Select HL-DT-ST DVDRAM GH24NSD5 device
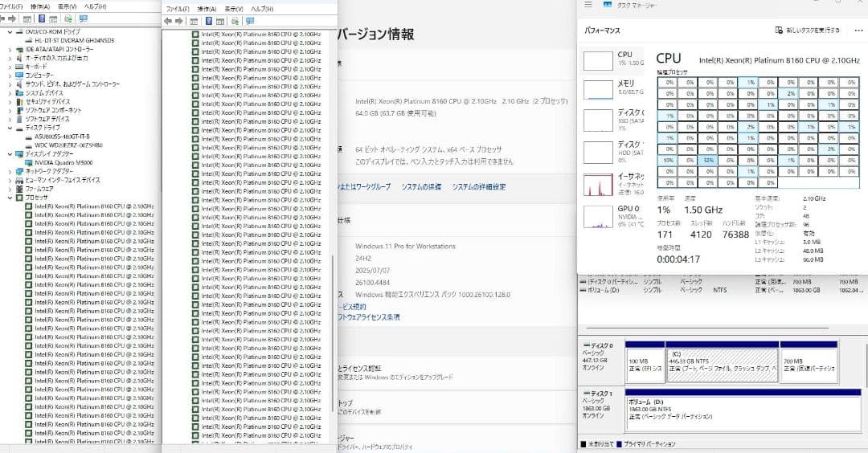This screenshot has width=868, height=453. (74, 41)
